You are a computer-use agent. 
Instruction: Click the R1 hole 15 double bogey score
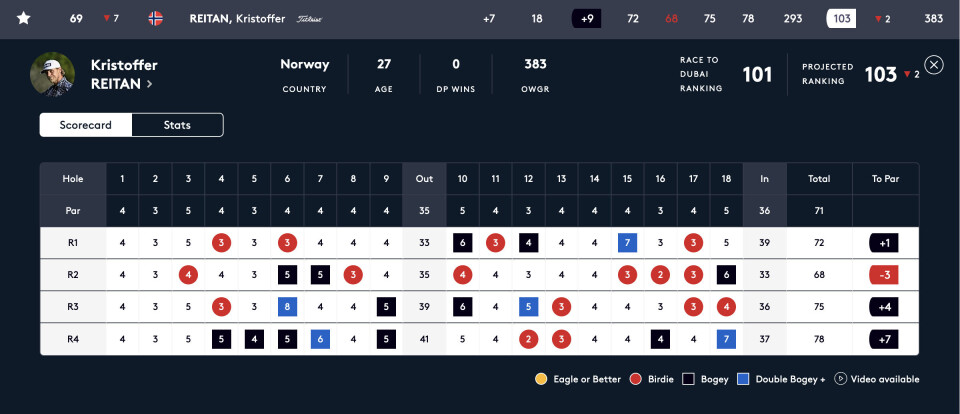pyautogui.click(x=627, y=243)
